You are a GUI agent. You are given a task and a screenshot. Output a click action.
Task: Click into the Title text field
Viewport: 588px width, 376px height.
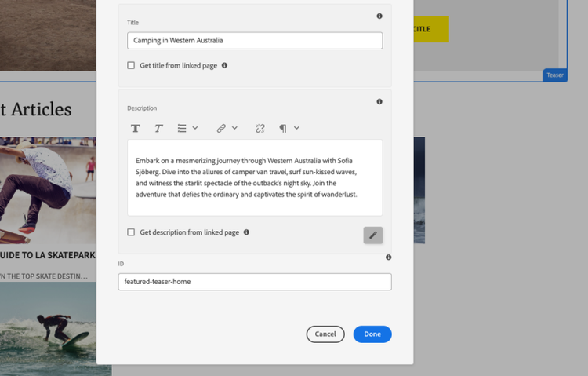coord(255,41)
